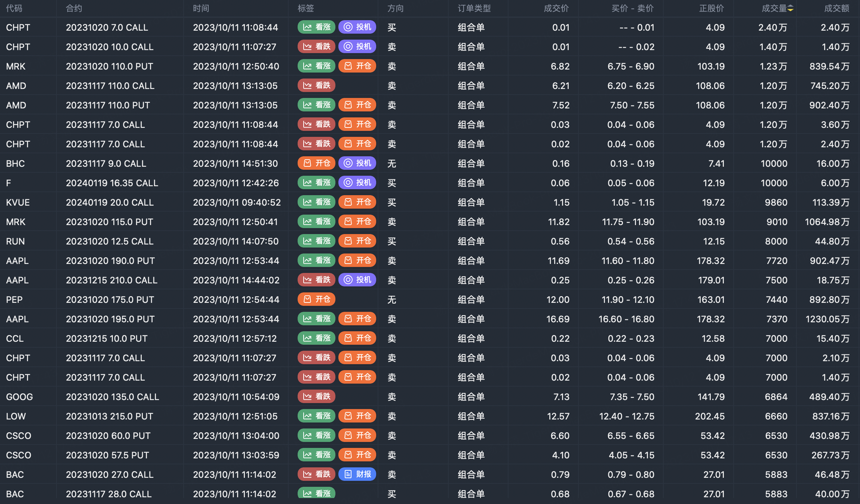Click the 12.40 - 12.75 bid-ask cell
This screenshot has width=860, height=504.
point(627,416)
